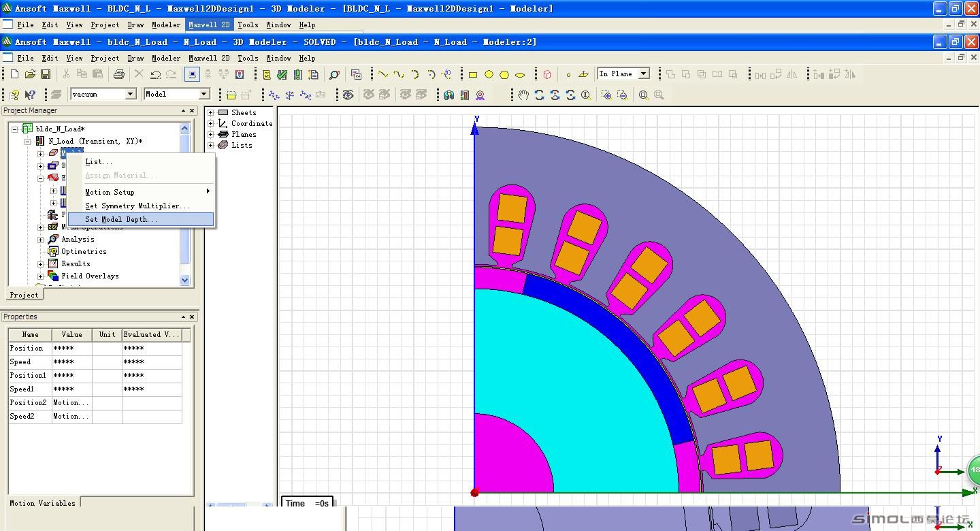Click the Fit All magnifier icon
980x531 pixels.
644,95
